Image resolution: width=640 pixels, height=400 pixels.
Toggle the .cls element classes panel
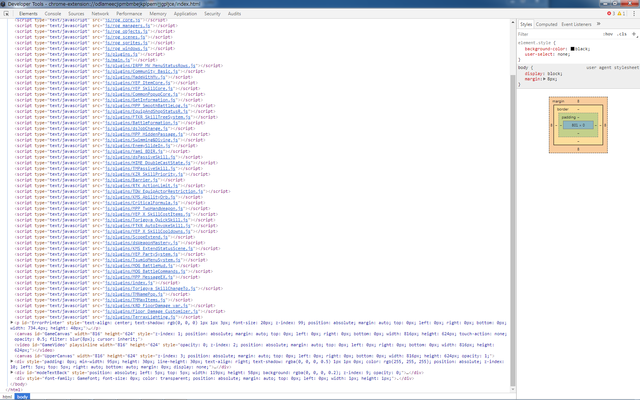point(622,34)
